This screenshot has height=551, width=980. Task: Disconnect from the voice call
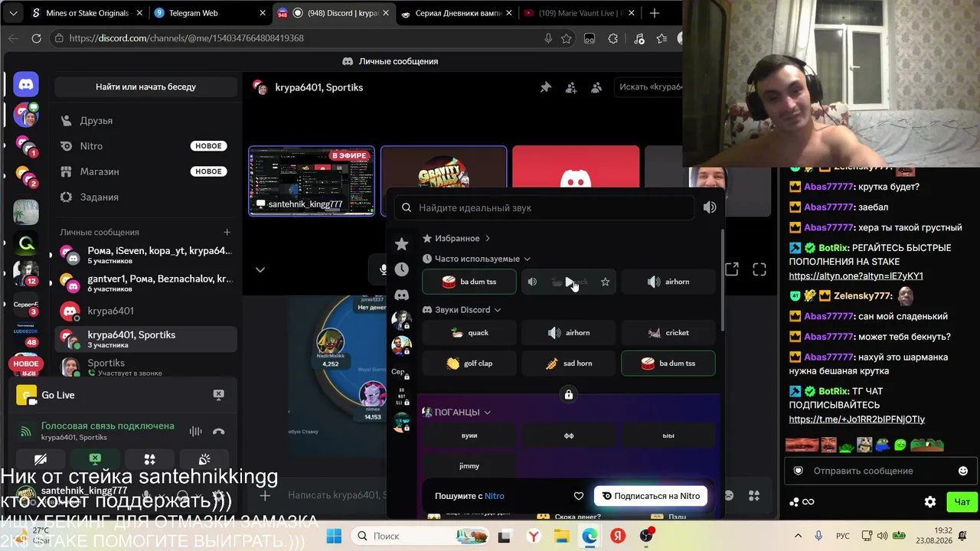(219, 432)
